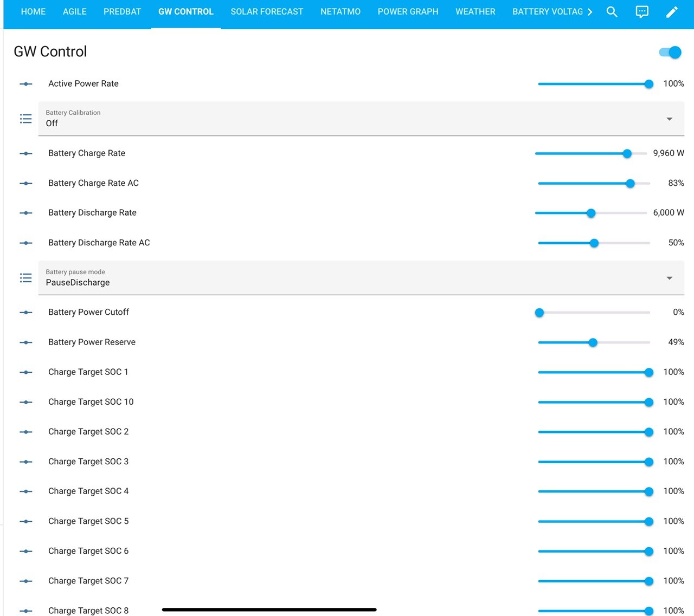The height and width of the screenshot is (616, 694).
Task: Open the Power Graph tab
Action: tap(408, 12)
